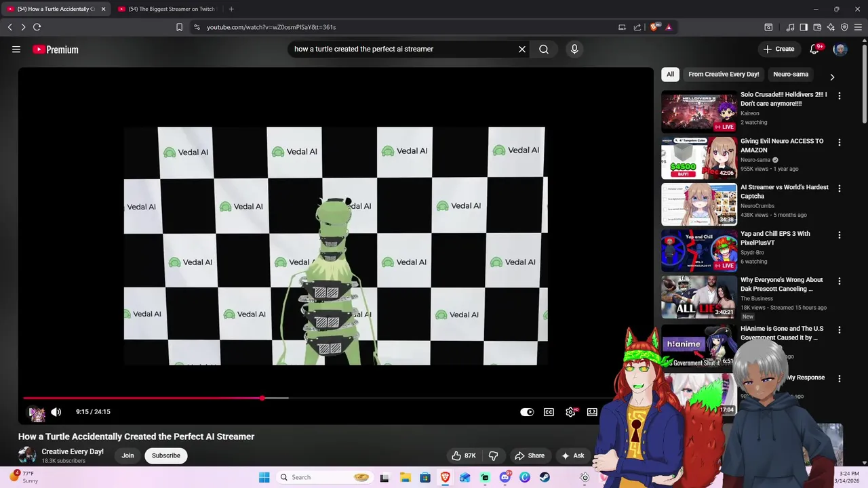Open more options for Giving Evil Neuro video
868x488 pixels.
840,142
